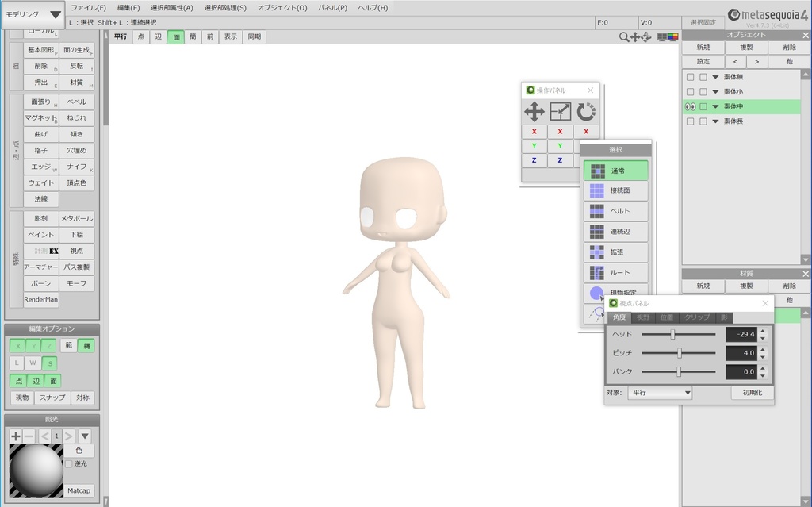
Task: Open the ファイル(F) menu
Action: pos(89,8)
